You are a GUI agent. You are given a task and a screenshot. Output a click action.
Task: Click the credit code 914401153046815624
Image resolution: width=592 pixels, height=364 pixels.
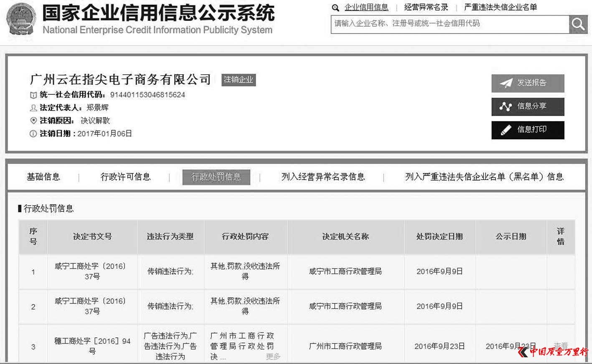pos(147,95)
